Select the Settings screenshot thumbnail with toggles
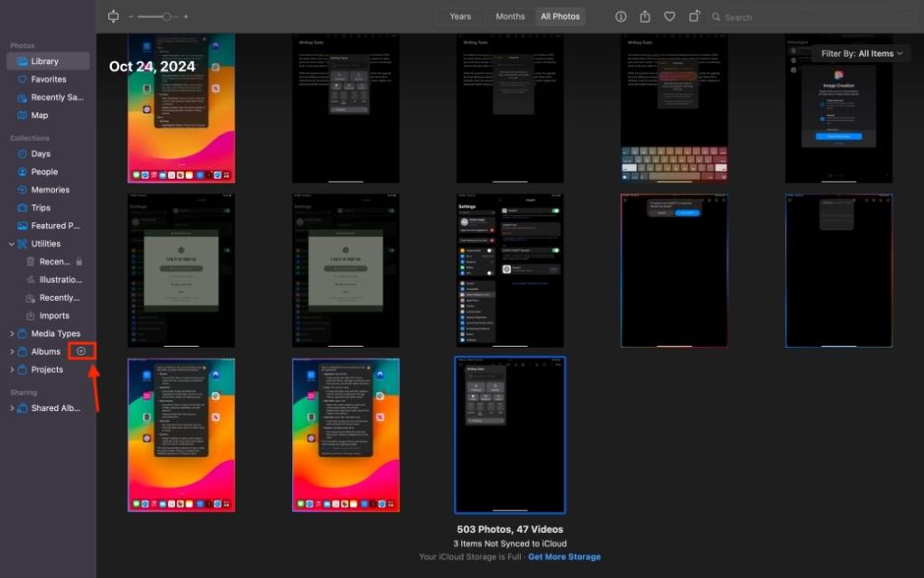The image size is (924, 578). click(x=510, y=270)
